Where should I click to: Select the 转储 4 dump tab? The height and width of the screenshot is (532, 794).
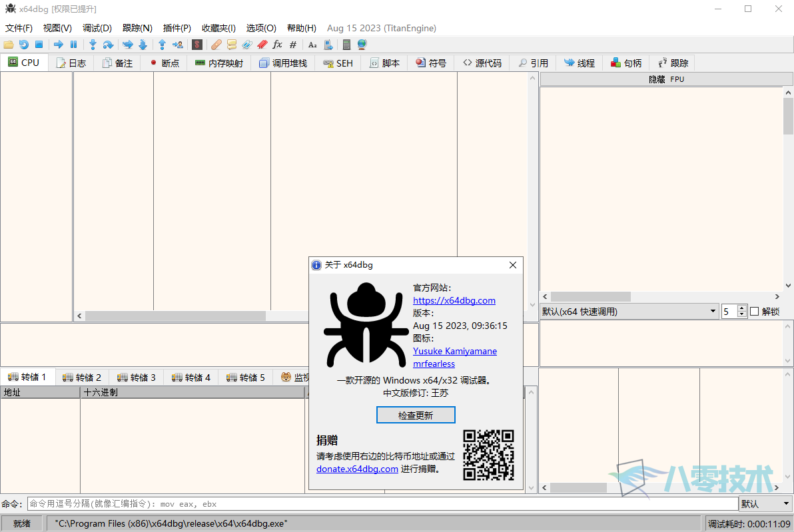[x=191, y=377]
